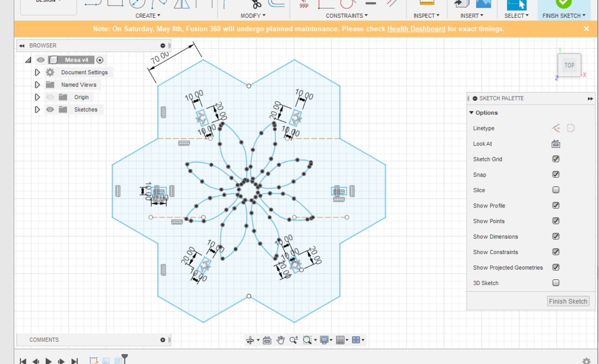Open the SELECT menu
Screen dimensions: 599x364
click(516, 16)
